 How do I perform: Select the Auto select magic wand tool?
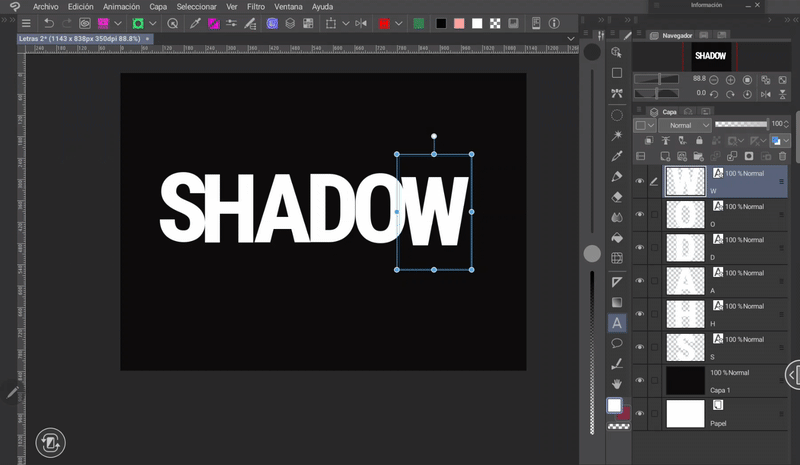click(617, 135)
